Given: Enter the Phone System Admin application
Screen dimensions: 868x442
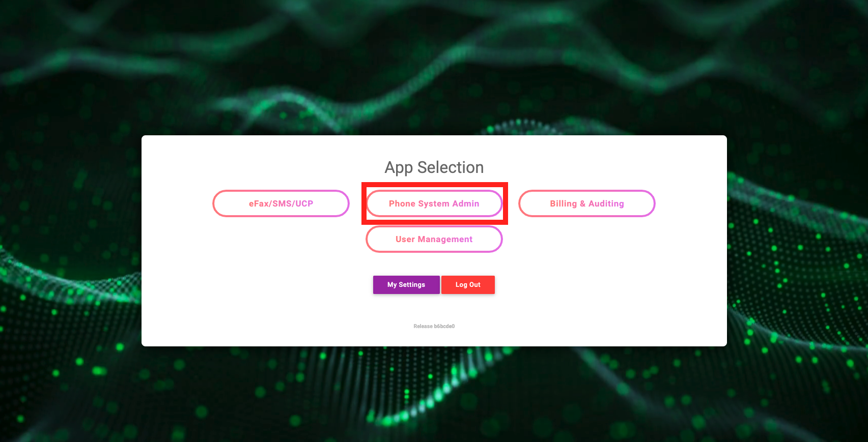Looking at the screenshot, I should (434, 203).
